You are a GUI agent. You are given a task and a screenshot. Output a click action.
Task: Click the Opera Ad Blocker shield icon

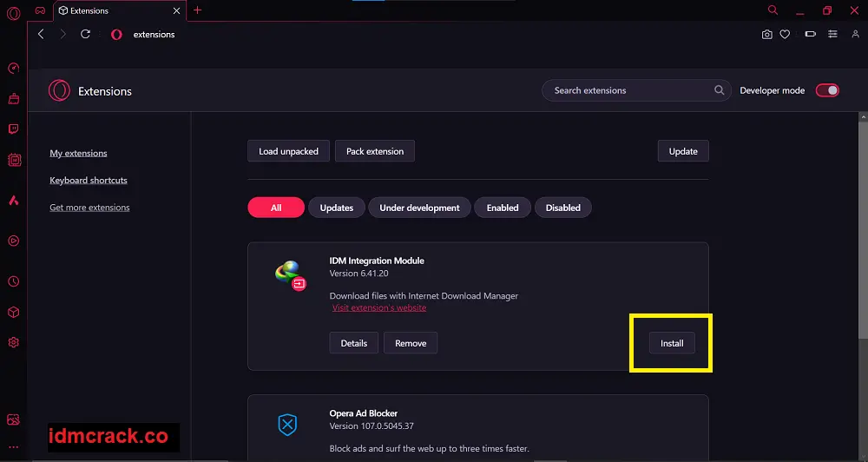[287, 425]
